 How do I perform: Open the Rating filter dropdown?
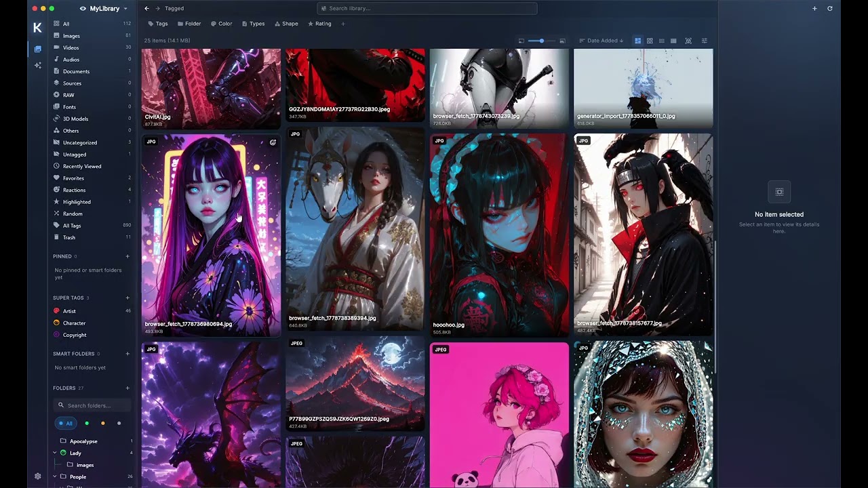click(319, 24)
